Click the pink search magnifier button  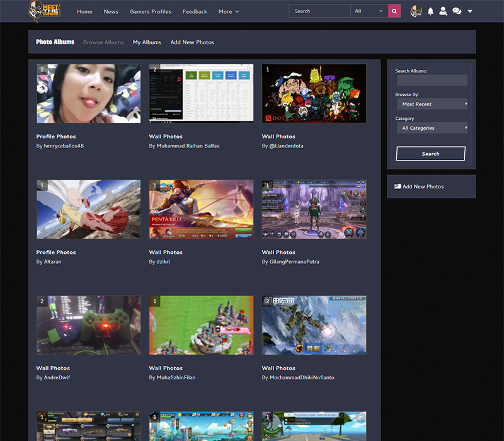(x=394, y=11)
